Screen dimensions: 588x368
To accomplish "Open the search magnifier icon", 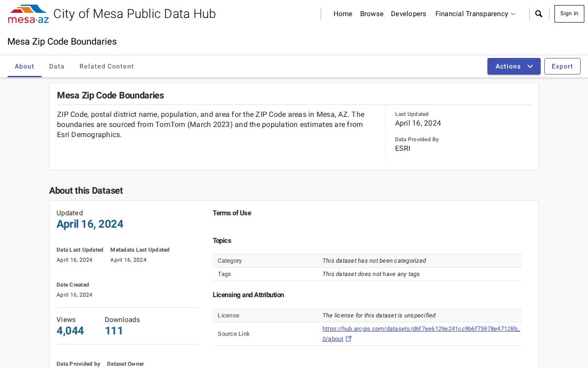I will pos(539,14).
